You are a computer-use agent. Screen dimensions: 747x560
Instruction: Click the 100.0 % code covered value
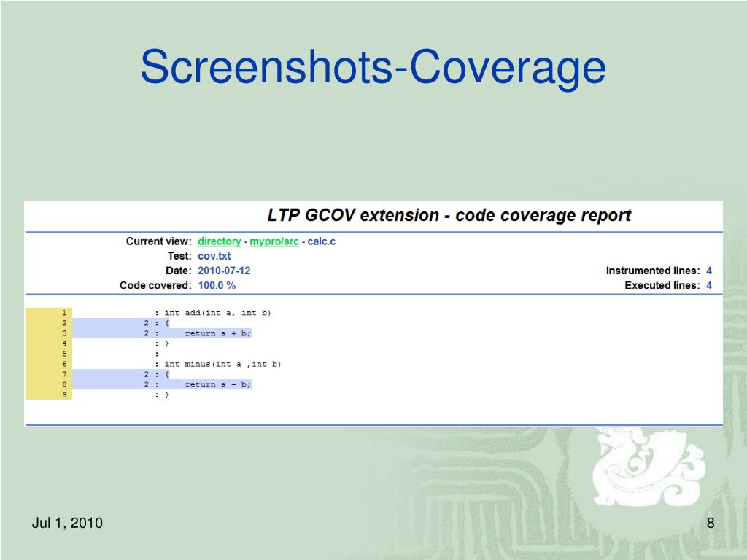click(217, 286)
